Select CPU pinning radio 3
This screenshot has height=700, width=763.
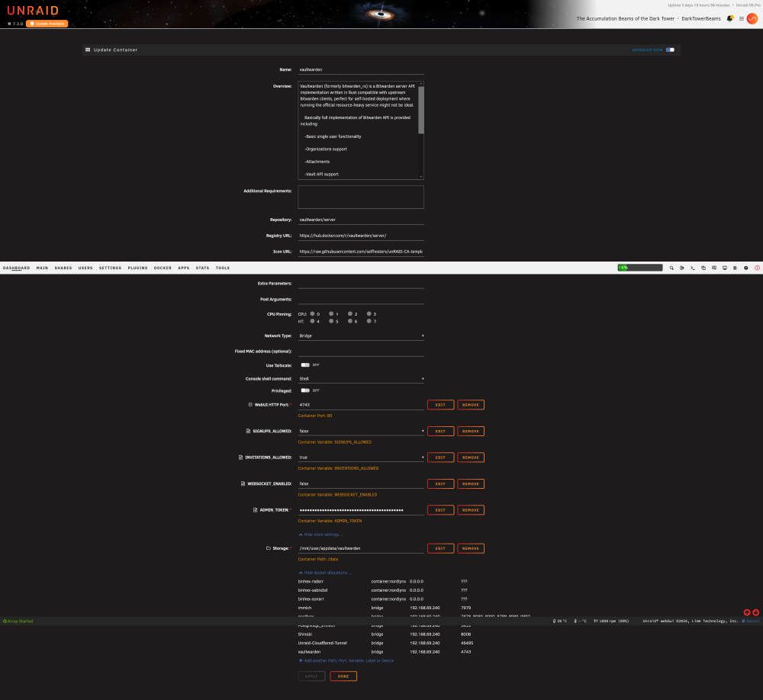369,313
